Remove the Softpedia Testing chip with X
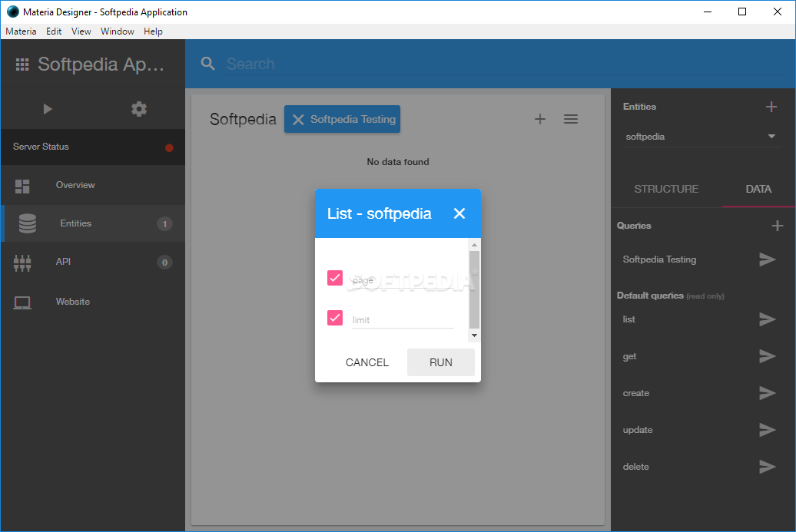This screenshot has width=796, height=532. tap(298, 120)
